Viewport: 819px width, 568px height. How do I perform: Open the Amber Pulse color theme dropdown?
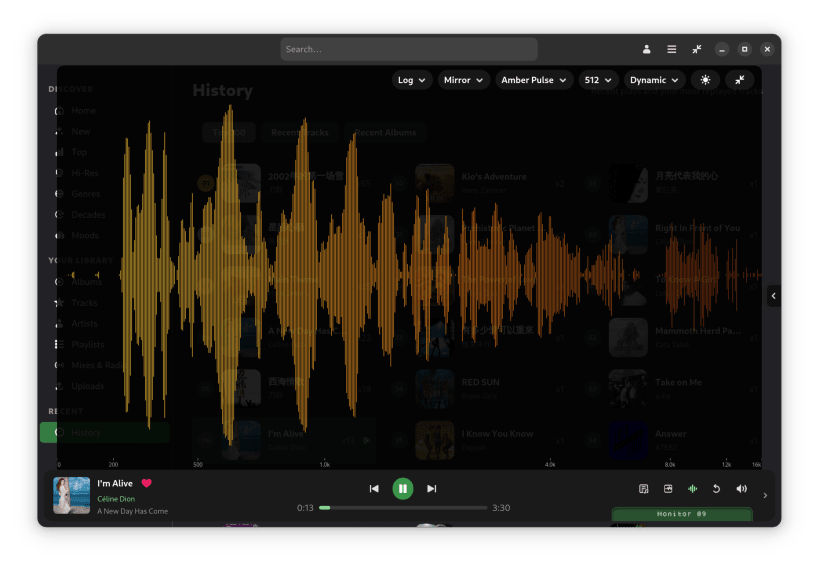[534, 80]
